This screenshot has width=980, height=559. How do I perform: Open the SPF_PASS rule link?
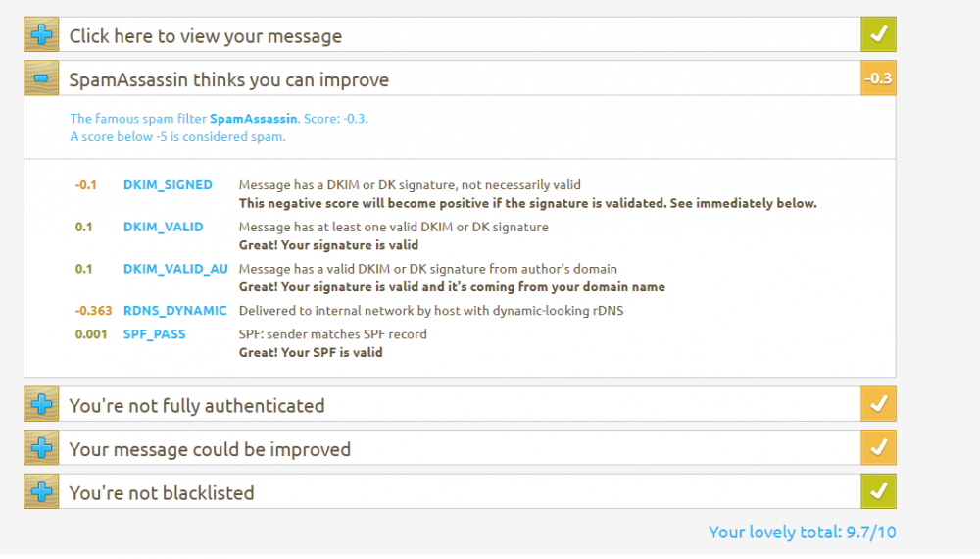[155, 334]
